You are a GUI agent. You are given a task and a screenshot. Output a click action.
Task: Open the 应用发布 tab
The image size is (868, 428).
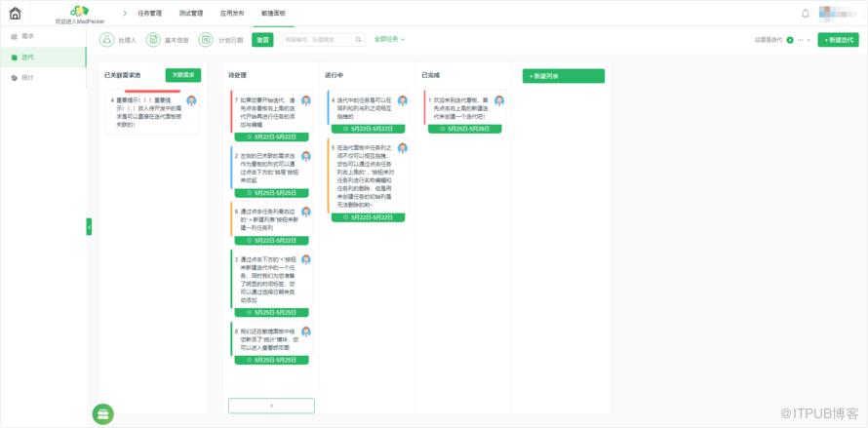(232, 14)
